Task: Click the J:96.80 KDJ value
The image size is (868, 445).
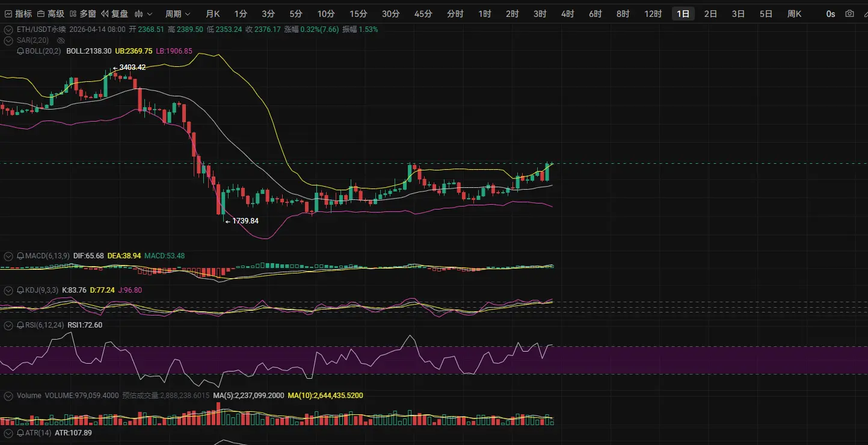Action: coord(130,290)
